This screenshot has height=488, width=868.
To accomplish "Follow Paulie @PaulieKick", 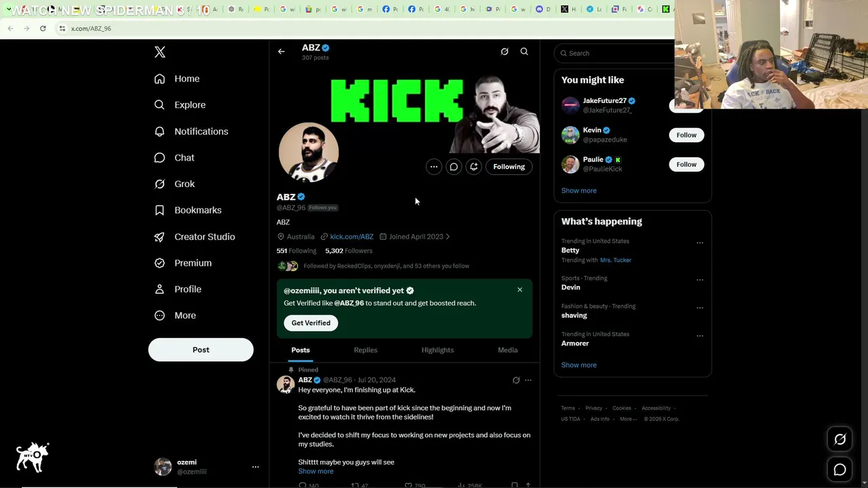I will coord(686,165).
